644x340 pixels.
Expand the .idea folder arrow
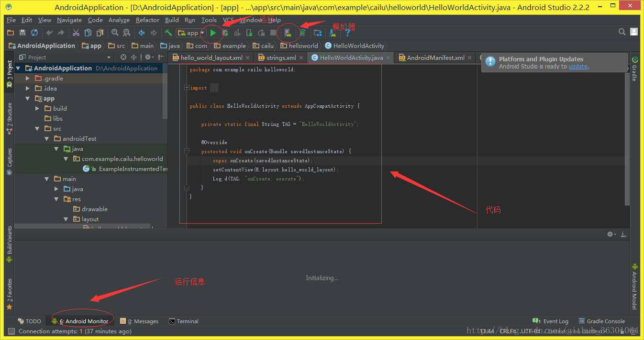[28, 88]
